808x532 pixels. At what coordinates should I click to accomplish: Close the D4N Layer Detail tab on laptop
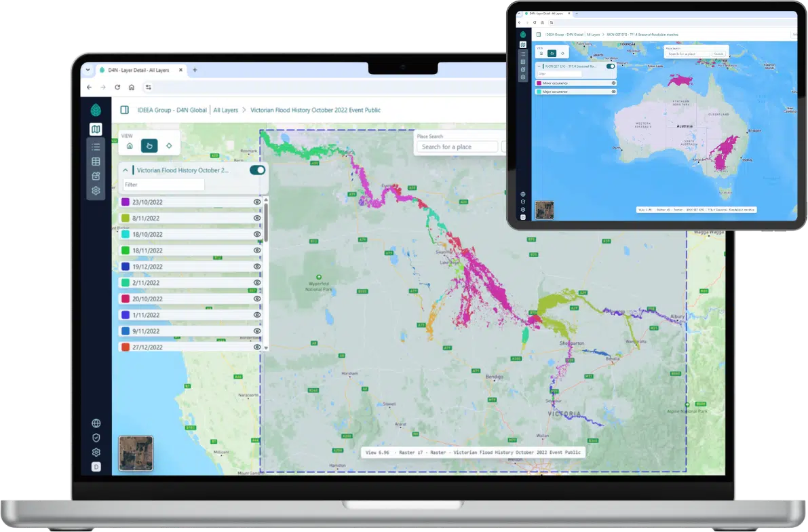pyautogui.click(x=180, y=70)
